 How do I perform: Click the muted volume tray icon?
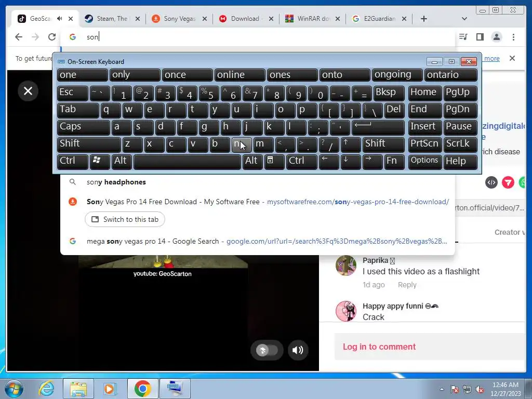[x=480, y=389]
